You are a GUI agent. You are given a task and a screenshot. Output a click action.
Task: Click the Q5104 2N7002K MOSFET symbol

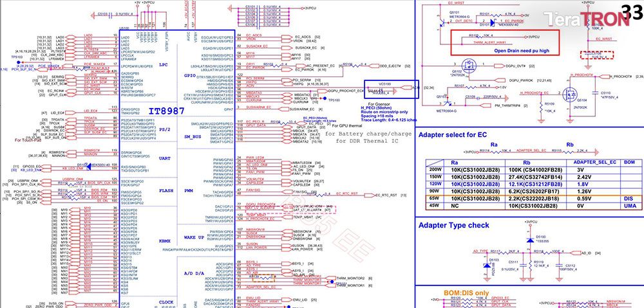point(571,94)
